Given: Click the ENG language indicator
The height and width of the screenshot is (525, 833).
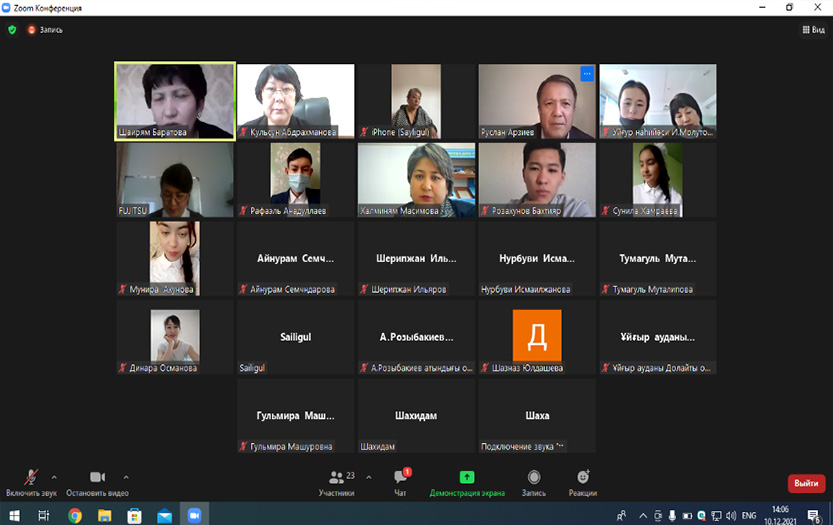Looking at the screenshot, I should point(748,515).
